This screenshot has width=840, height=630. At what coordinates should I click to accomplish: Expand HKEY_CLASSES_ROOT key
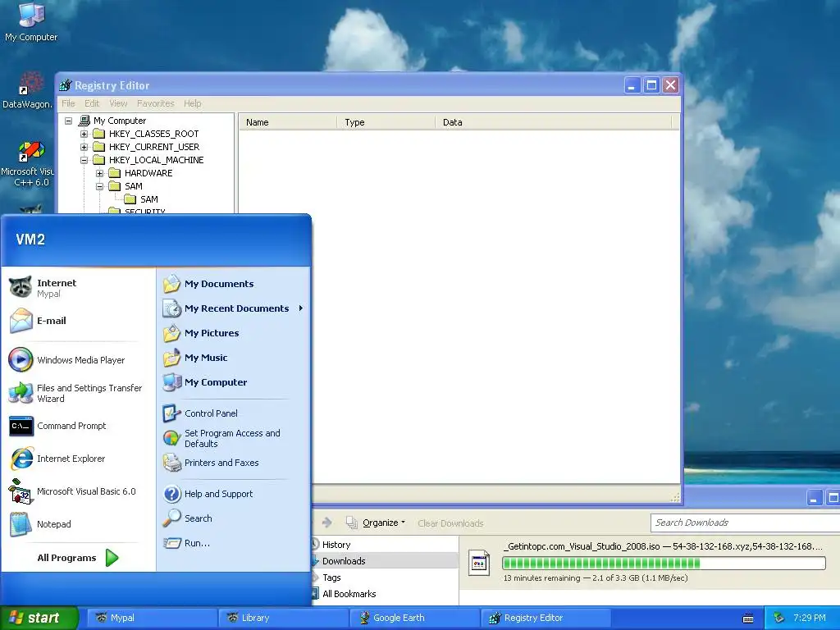[84, 134]
